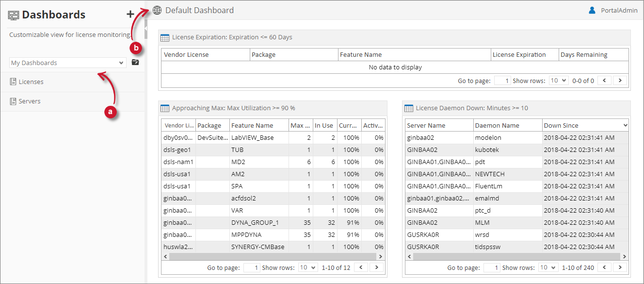Click the Licenses sidebar icon
The width and height of the screenshot is (644, 284).
[x=13, y=82]
